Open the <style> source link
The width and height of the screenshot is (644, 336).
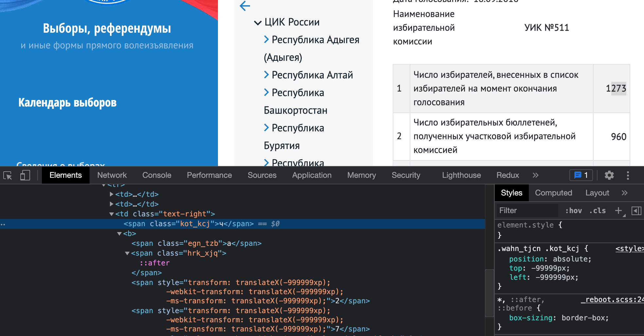629,249
